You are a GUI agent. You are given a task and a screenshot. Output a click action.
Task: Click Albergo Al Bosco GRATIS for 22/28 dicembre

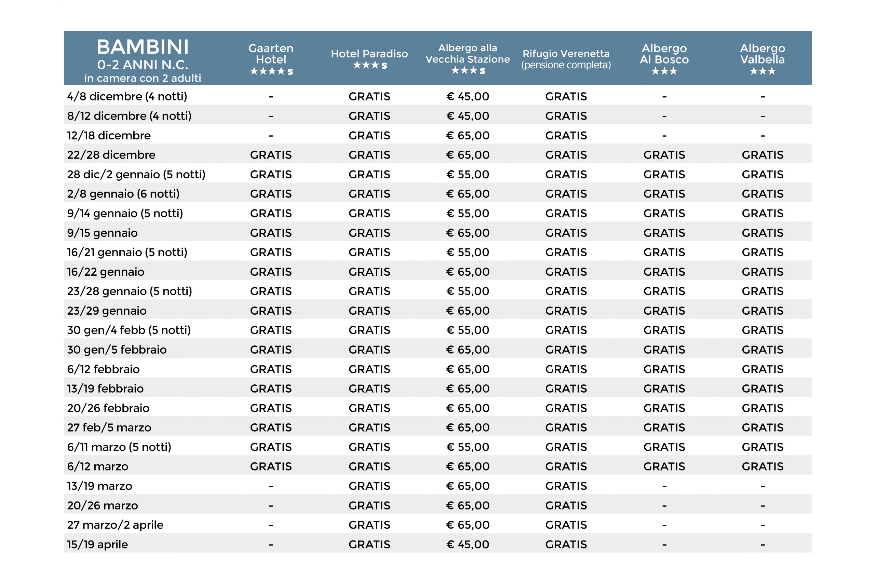tap(664, 155)
